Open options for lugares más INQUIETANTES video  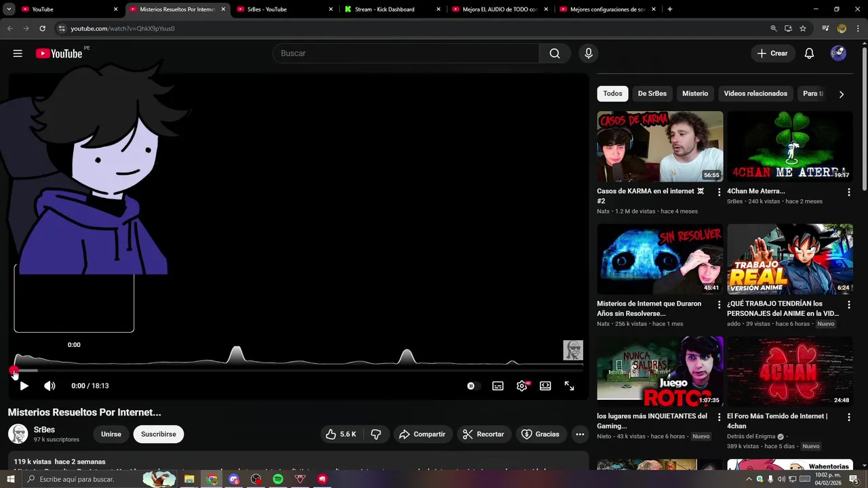pyautogui.click(x=719, y=418)
